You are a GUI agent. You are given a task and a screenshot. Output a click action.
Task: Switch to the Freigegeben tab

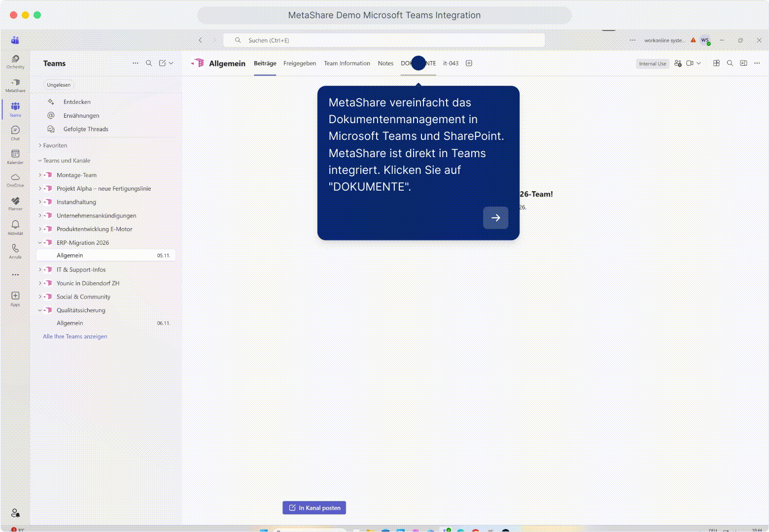pos(299,63)
